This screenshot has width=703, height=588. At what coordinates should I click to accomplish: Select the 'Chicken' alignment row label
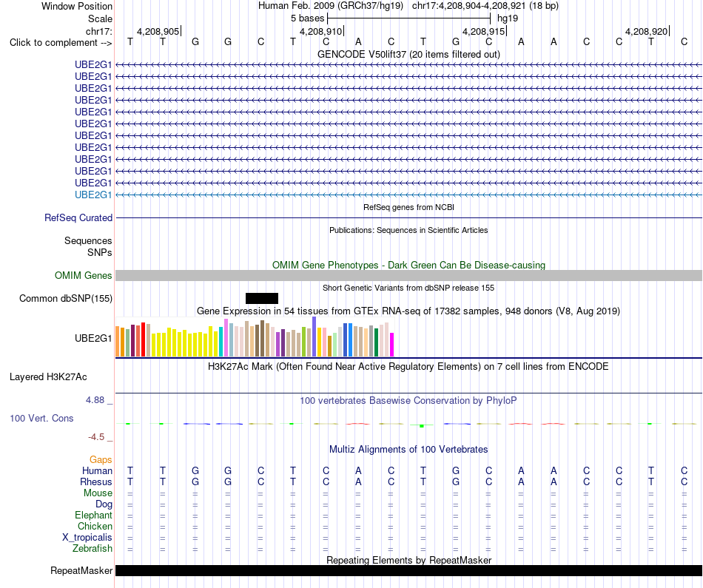[x=95, y=526]
